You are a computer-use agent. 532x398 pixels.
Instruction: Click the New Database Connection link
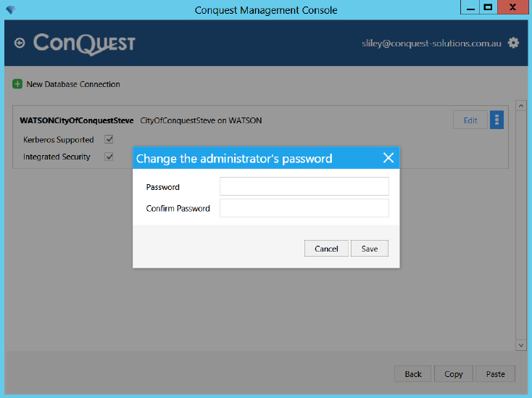click(73, 84)
